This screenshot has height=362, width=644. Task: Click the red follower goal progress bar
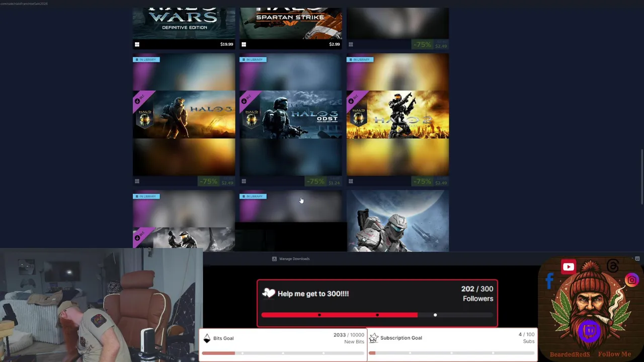[x=377, y=315]
